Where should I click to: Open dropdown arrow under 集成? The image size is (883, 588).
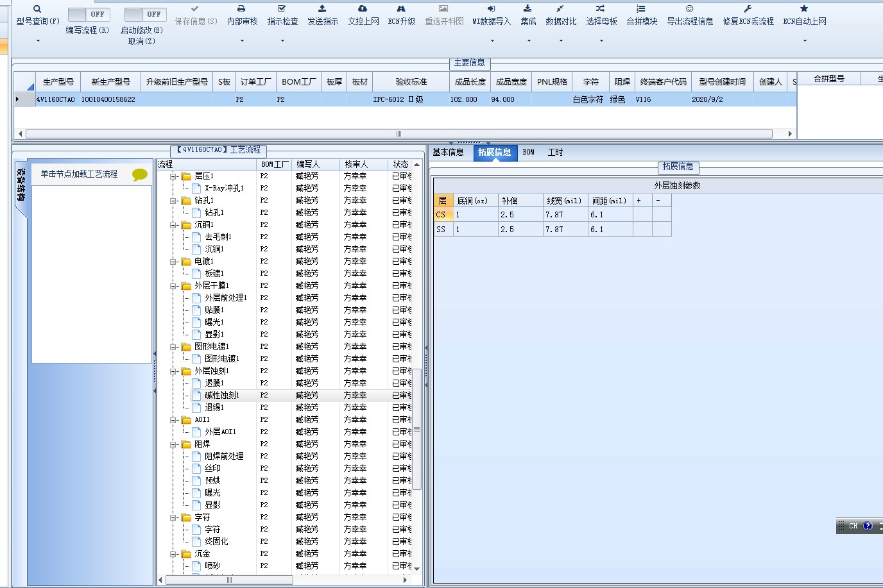tap(529, 41)
